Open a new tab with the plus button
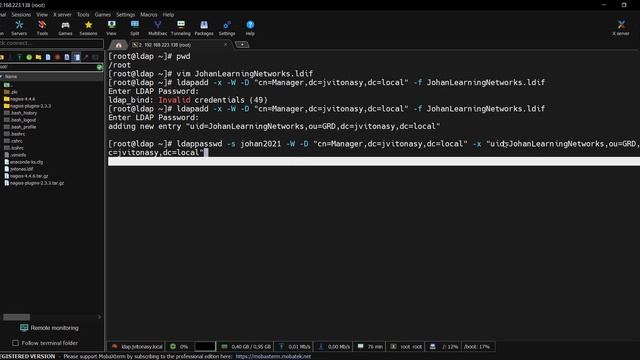The image size is (640, 360). pos(242,44)
